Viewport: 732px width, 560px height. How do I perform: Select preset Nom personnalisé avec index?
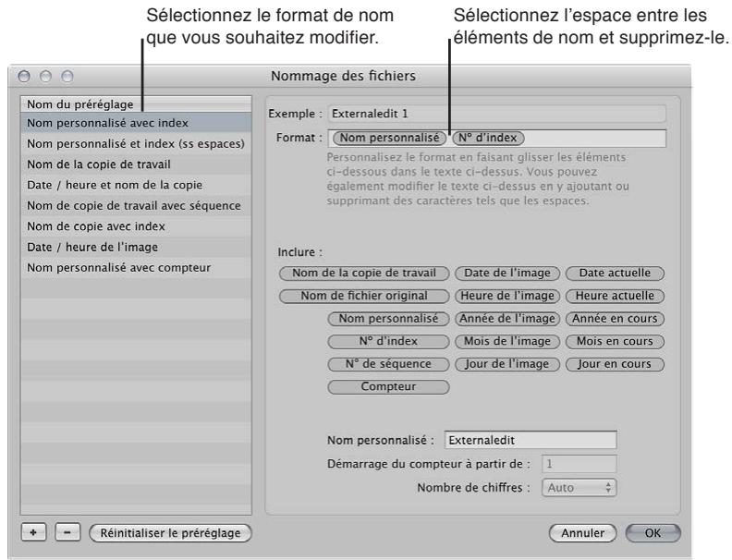tap(136, 123)
